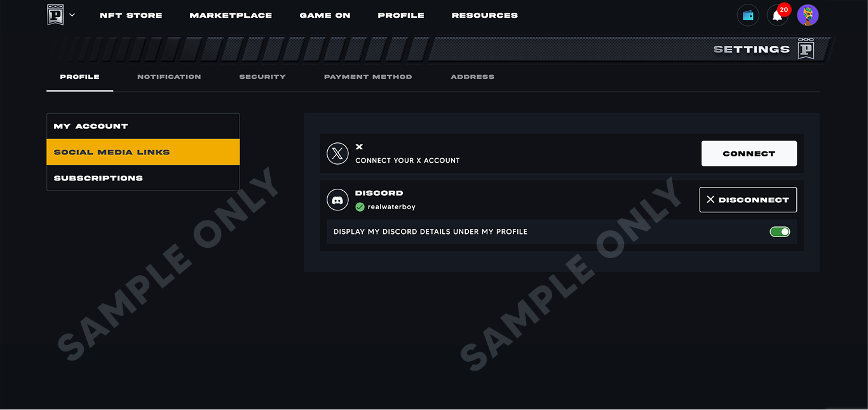
Task: Select My Account in sidebar
Action: (x=143, y=126)
